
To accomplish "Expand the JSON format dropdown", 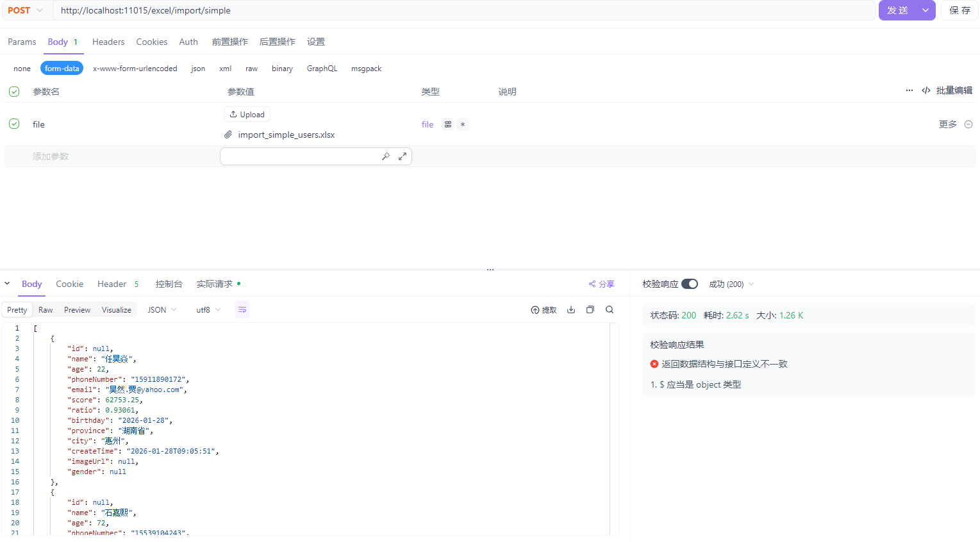I will tap(162, 310).
